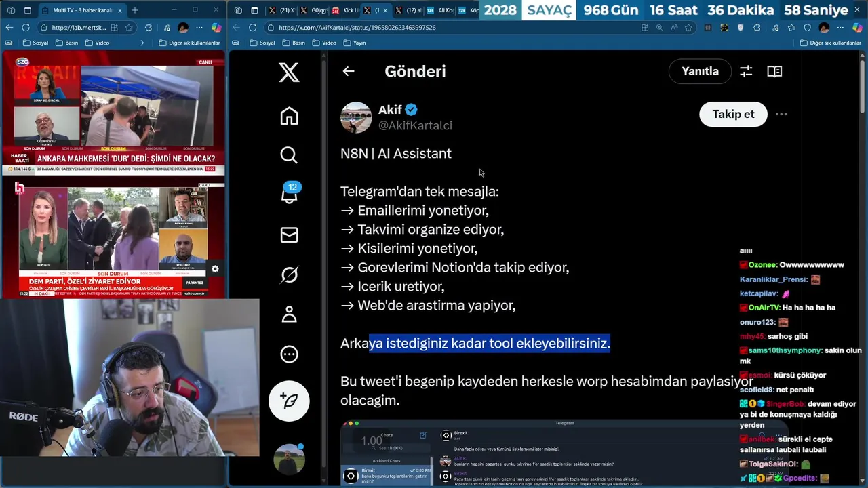Open the More circle icon in X sidebar
Viewport: 868px width, 488px height.
click(x=289, y=354)
